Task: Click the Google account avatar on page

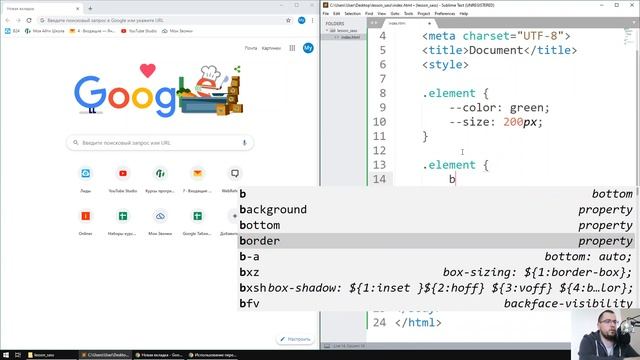Action: click(308, 48)
